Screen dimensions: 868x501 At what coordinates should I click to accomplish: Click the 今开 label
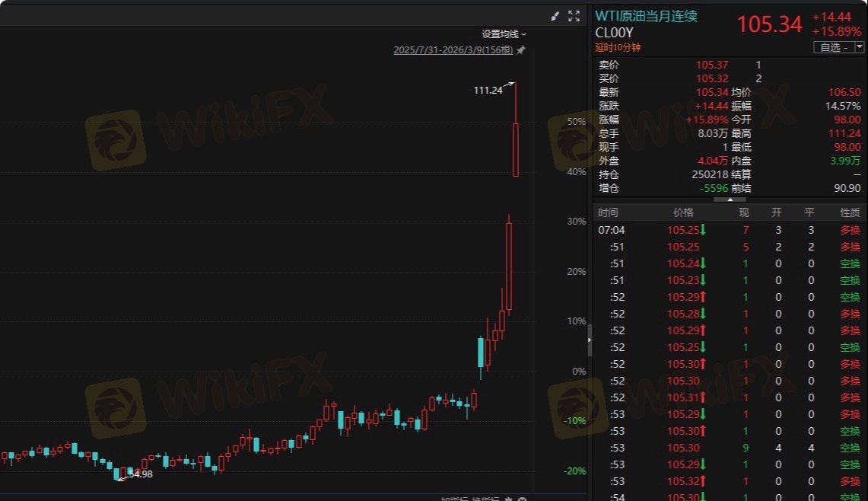point(741,120)
